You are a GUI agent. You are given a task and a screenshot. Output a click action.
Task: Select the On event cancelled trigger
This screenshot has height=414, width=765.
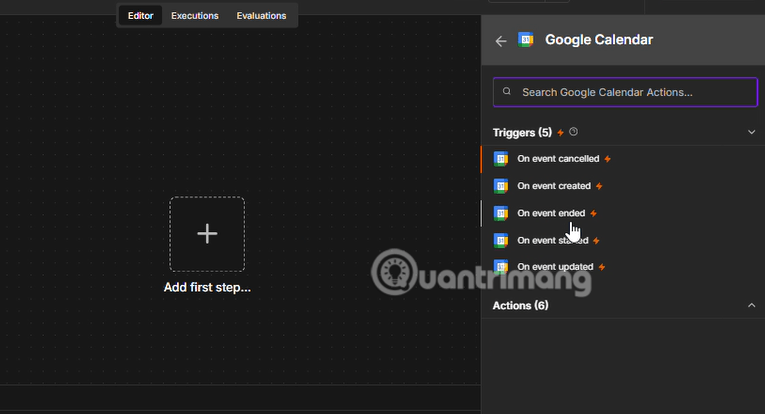[x=623, y=159]
